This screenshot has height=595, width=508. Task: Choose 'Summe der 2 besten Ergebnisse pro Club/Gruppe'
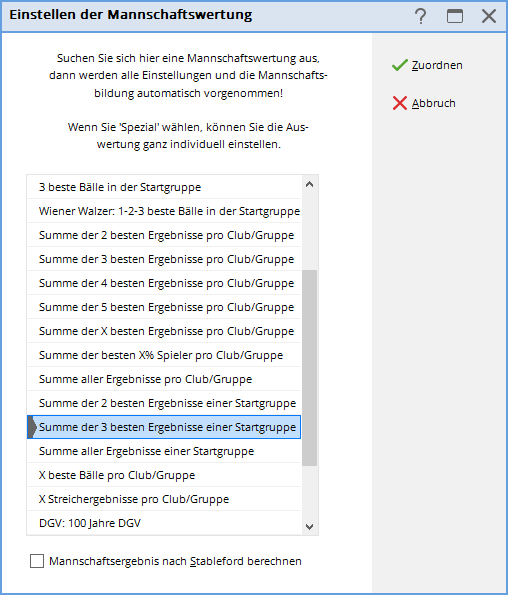(164, 235)
